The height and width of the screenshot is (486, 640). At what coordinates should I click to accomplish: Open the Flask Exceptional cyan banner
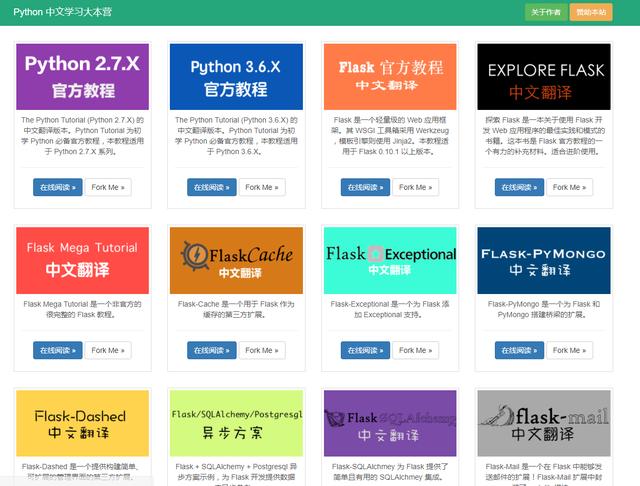point(390,260)
